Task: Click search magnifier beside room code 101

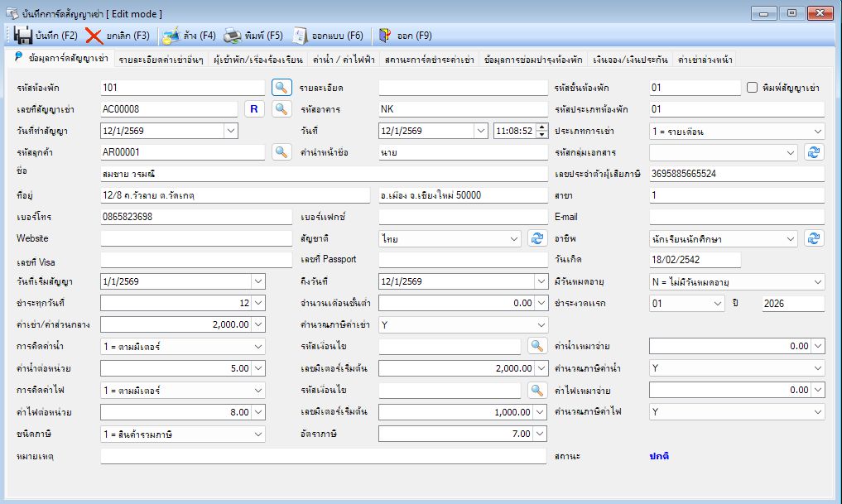Action: (281, 88)
